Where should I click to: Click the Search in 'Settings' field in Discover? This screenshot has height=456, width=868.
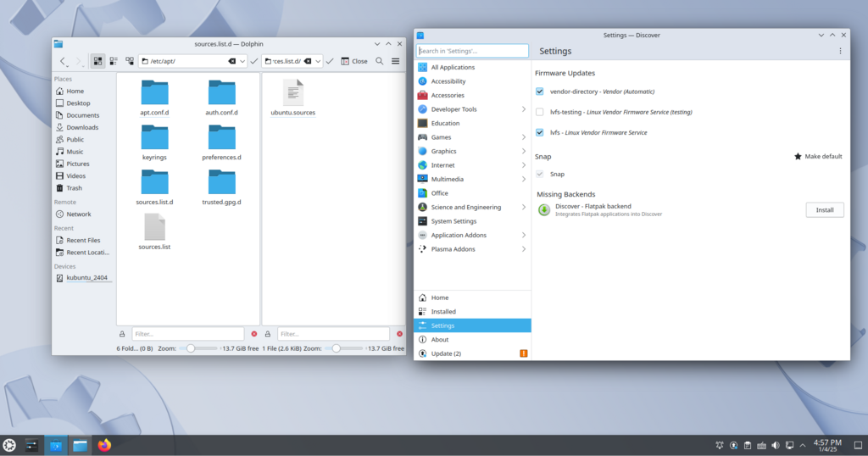click(472, 51)
